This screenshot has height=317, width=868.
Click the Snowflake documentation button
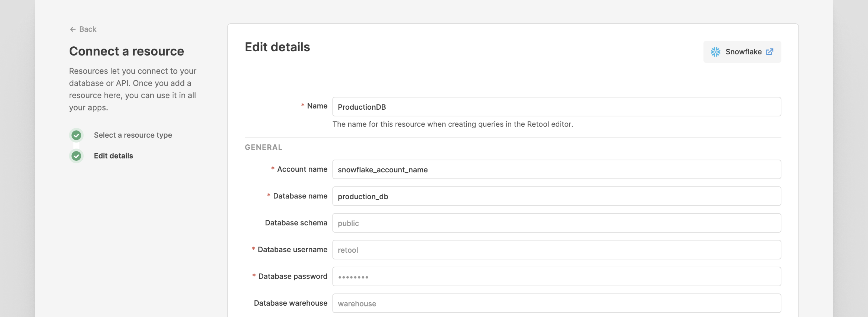tap(743, 52)
